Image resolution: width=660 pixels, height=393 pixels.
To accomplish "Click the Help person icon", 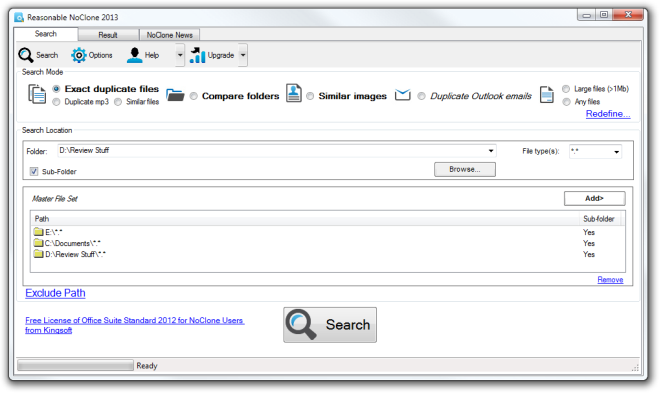I will (134, 55).
